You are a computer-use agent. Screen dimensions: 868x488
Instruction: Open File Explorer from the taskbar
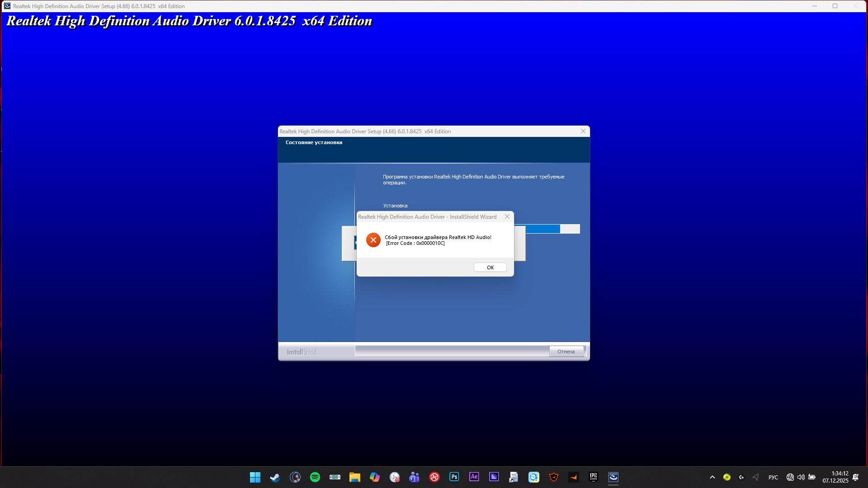[354, 477]
